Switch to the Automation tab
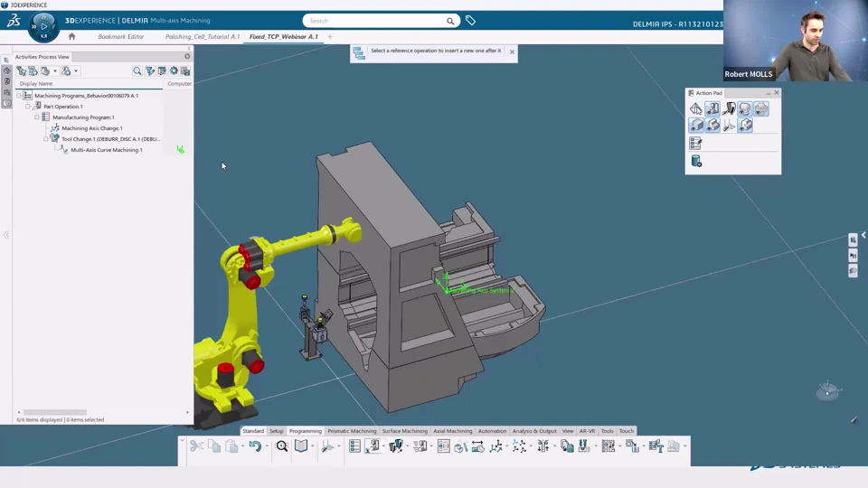 click(x=492, y=431)
